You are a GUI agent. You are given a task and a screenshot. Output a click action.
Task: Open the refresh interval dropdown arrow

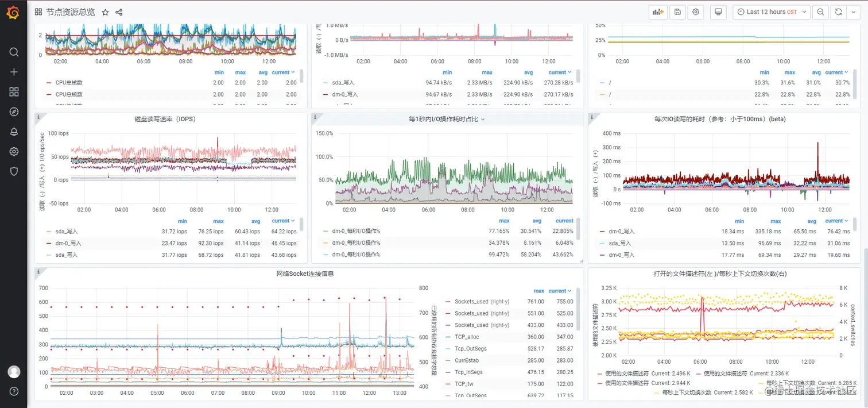854,12
